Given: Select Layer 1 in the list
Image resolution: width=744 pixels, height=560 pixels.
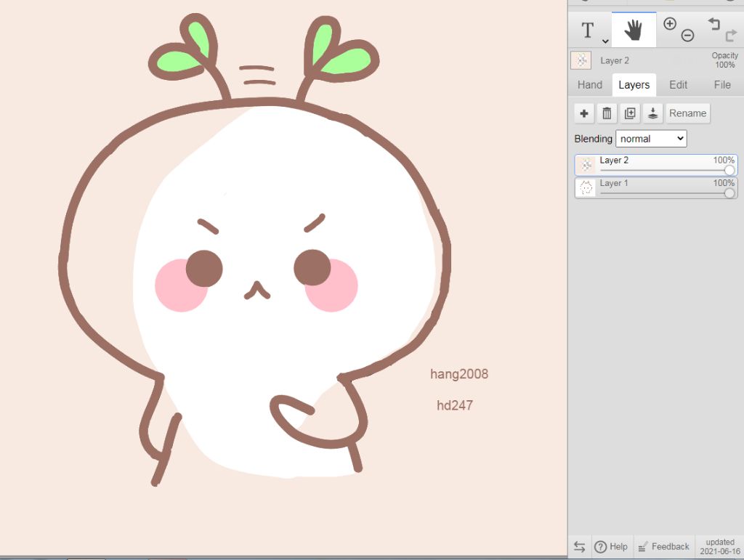Looking at the screenshot, I should click(x=656, y=188).
